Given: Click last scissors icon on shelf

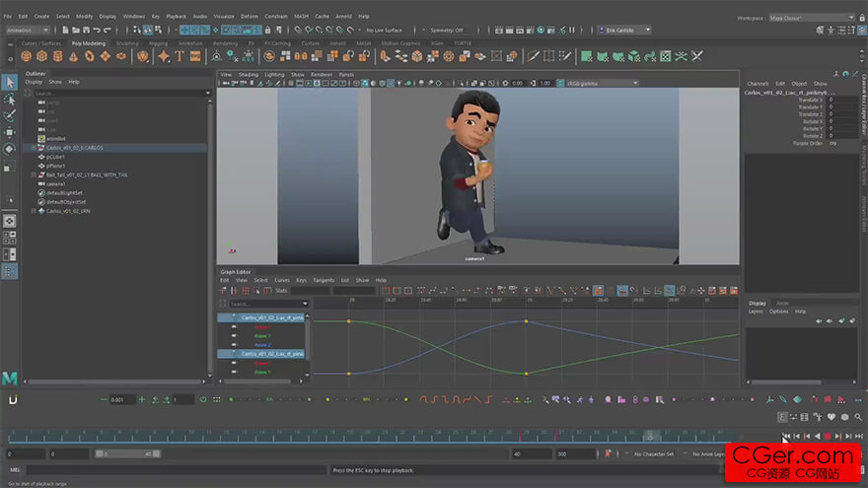Looking at the screenshot, I should click(697, 56).
